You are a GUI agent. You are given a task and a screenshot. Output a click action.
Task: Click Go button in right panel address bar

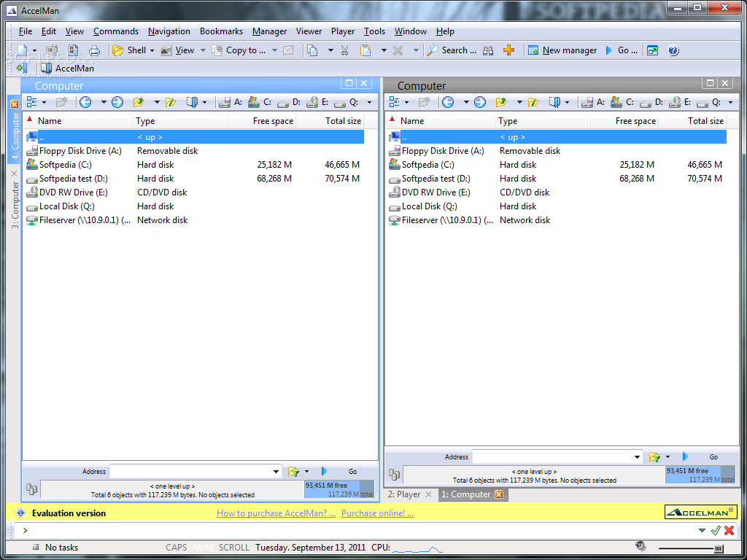[x=700, y=456]
